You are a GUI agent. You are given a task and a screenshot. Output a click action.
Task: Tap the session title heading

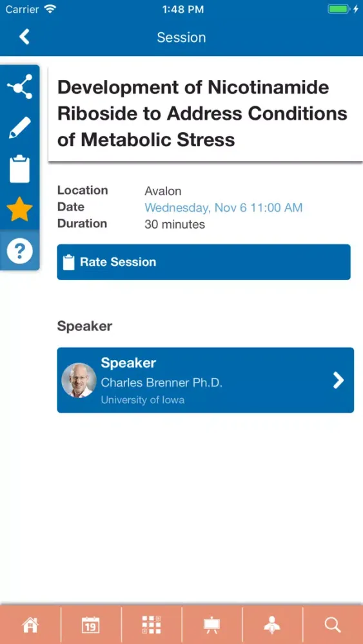point(202,113)
